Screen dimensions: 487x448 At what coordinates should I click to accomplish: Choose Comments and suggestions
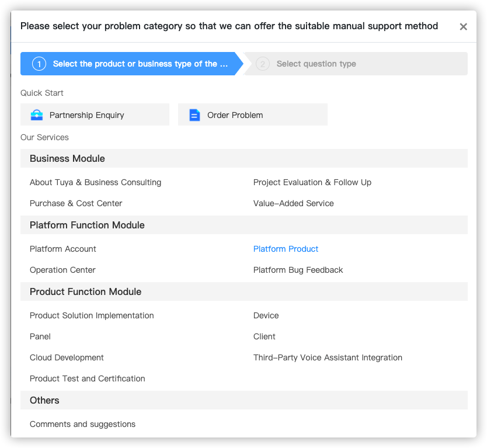(x=82, y=425)
